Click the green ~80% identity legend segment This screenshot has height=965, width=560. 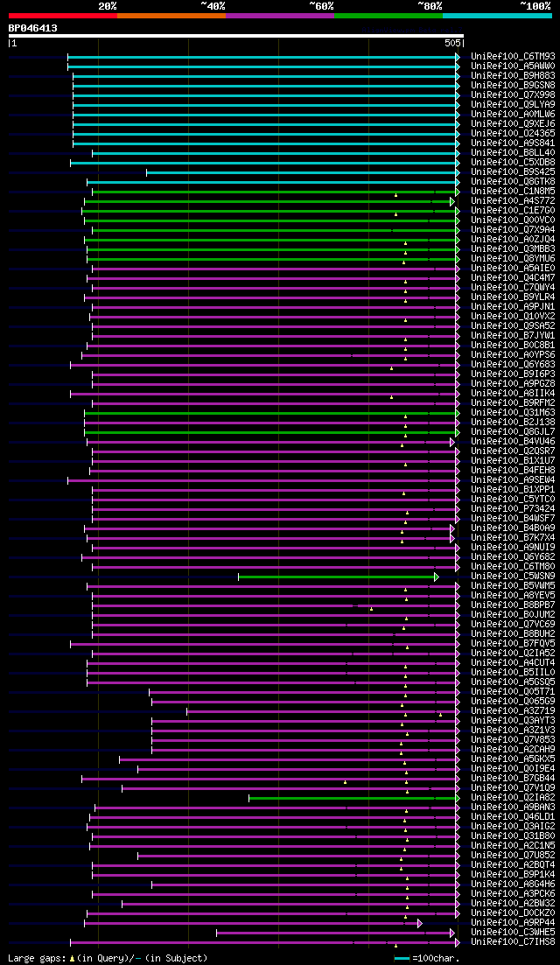(x=388, y=16)
